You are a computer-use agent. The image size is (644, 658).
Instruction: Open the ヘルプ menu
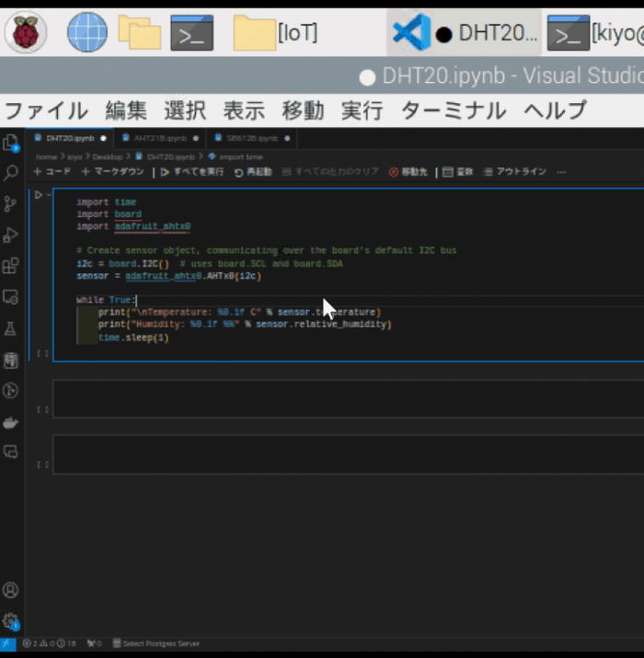(x=555, y=110)
